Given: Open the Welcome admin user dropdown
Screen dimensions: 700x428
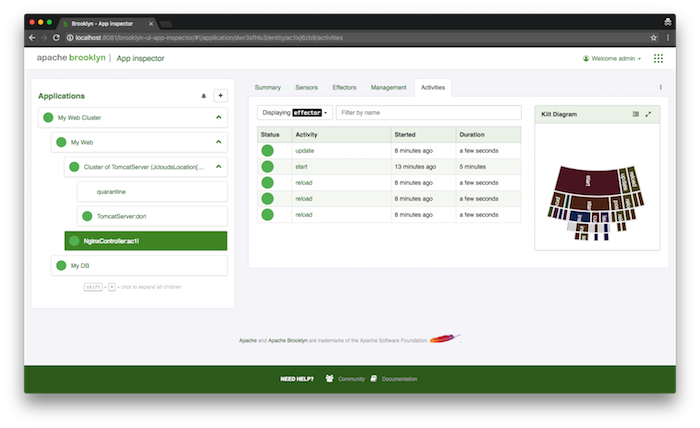Looking at the screenshot, I should click(x=612, y=59).
